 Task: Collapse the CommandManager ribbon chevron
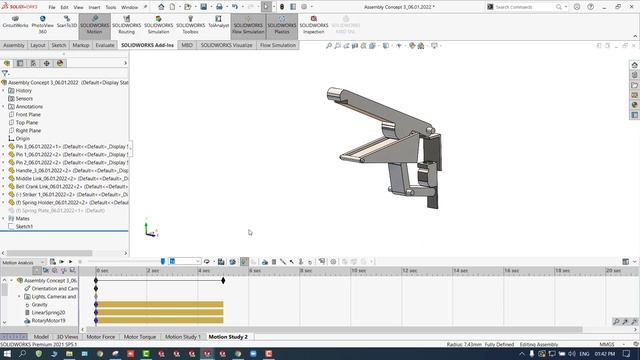pyautogui.click(x=635, y=36)
